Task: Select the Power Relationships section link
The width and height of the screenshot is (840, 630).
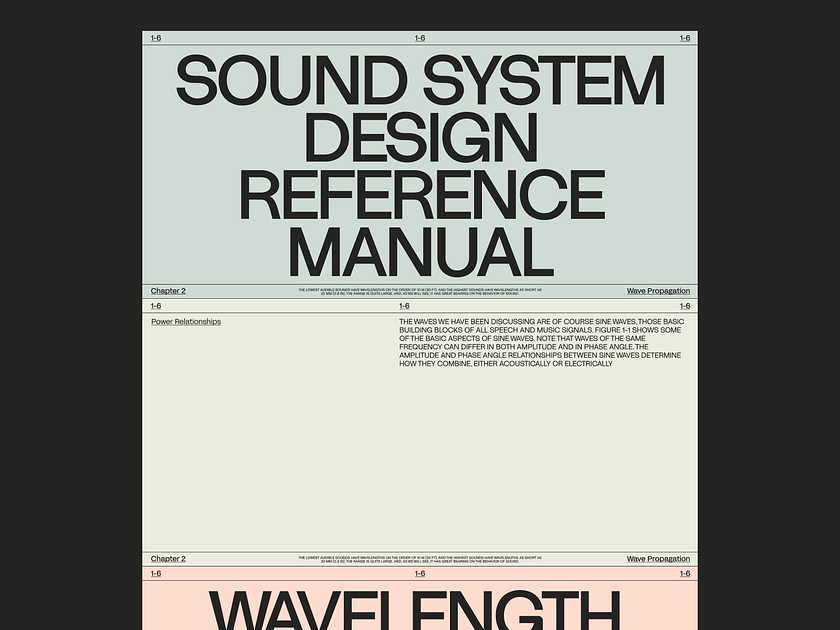Action: pos(185,321)
